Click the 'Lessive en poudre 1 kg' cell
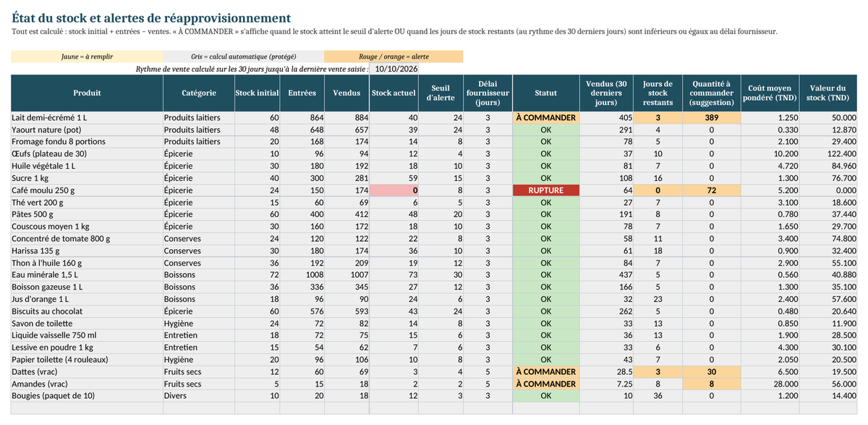This screenshot has height=425, width=868. pos(87,348)
